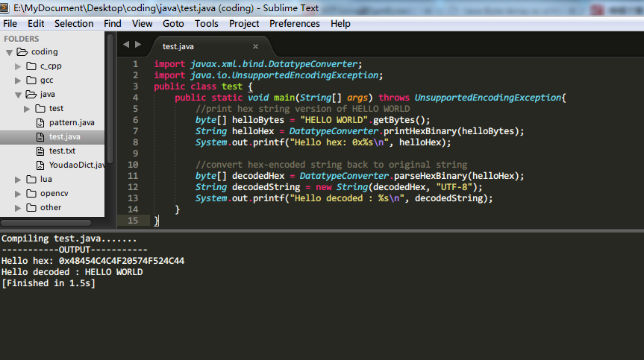Viewport: 644px width, 360px height.
Task: Expand the lua folder arrow
Action: click(x=19, y=179)
